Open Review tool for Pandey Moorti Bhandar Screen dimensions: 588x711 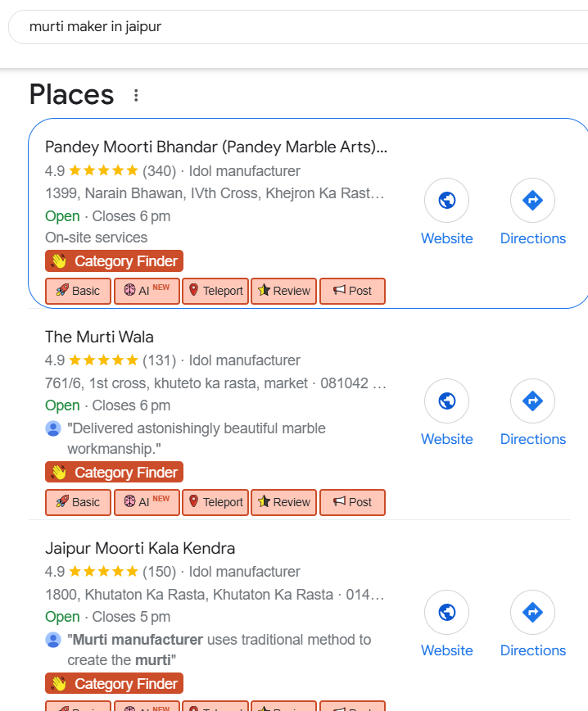point(284,291)
